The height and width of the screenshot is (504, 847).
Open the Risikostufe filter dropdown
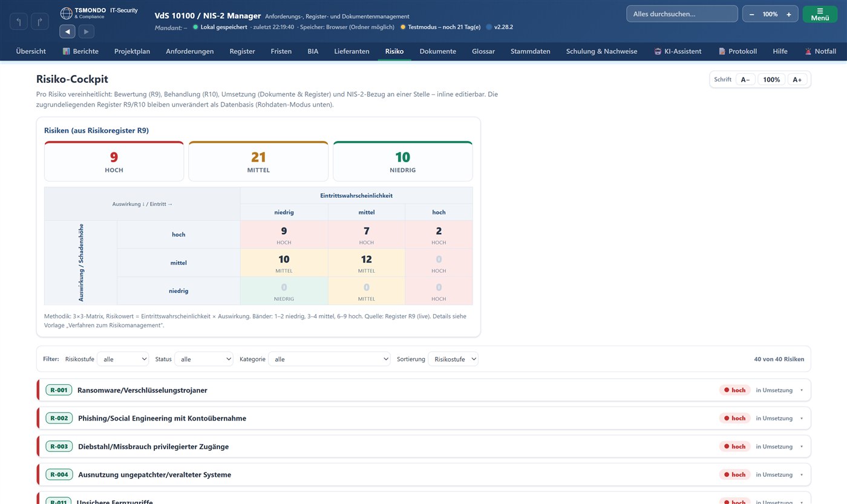(x=123, y=359)
